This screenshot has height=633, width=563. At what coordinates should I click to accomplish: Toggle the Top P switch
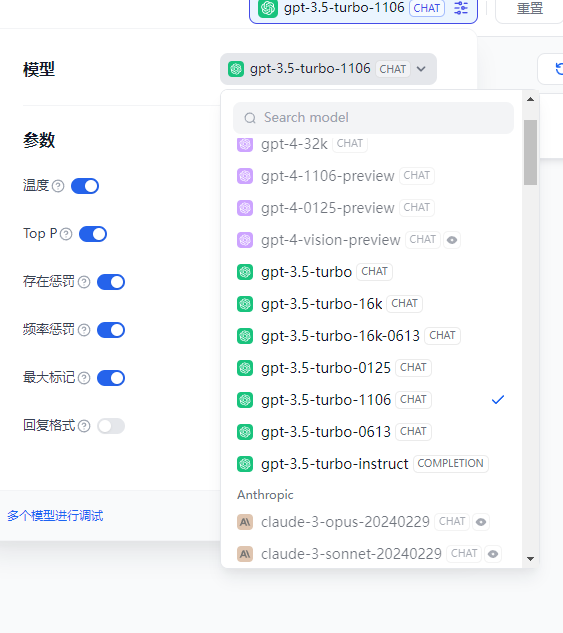93,234
